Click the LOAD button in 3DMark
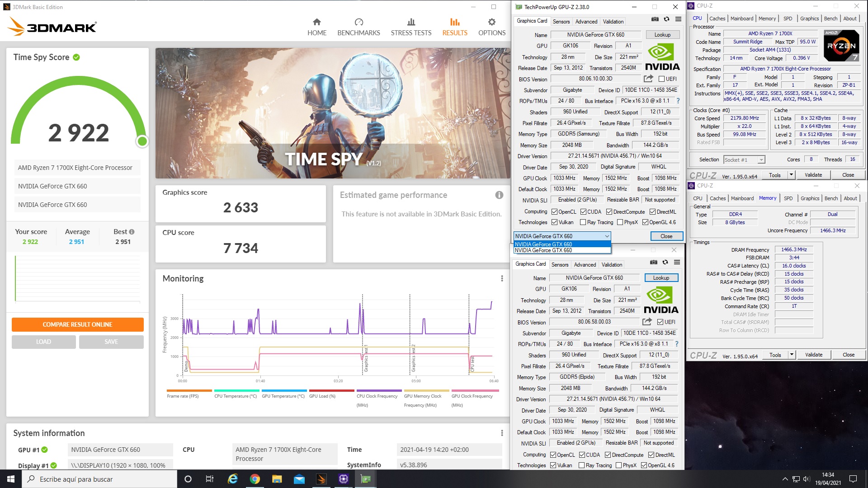The image size is (868, 488). [44, 342]
